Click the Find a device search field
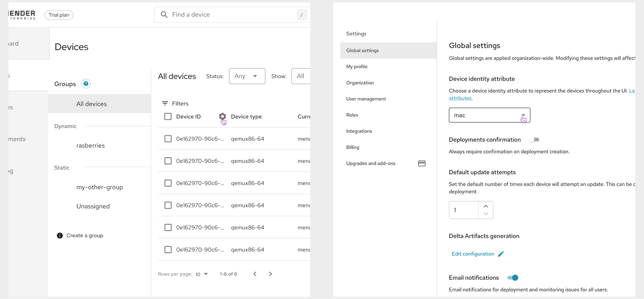This screenshot has width=644, height=299. tap(232, 15)
